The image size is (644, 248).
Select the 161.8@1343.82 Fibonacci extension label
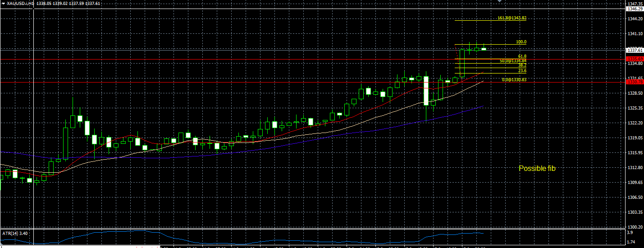[512, 18]
